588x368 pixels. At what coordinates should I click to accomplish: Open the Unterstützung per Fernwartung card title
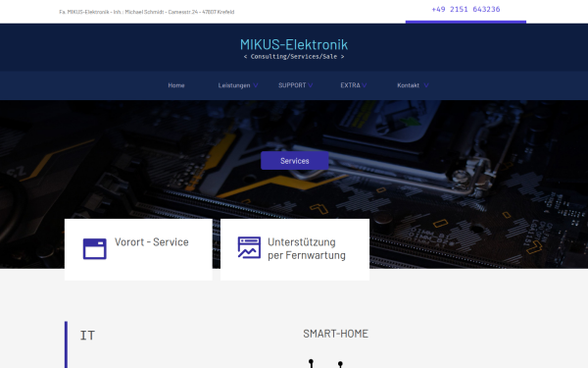307,248
